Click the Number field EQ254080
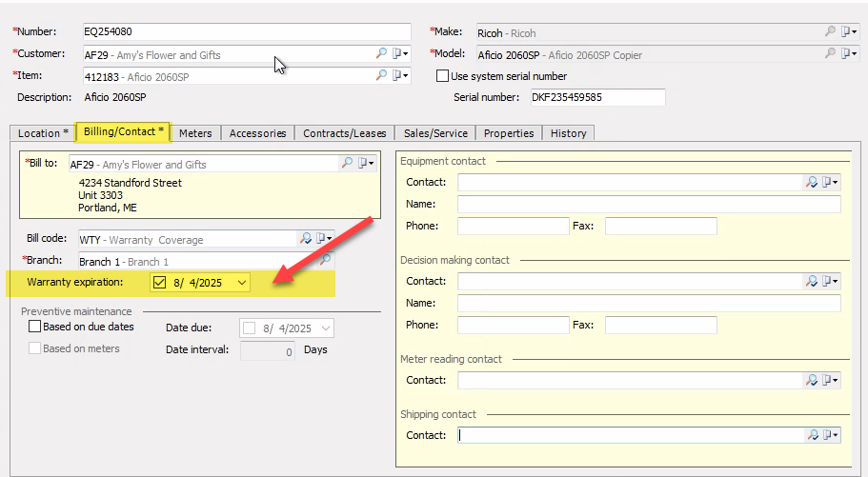 pos(247,31)
